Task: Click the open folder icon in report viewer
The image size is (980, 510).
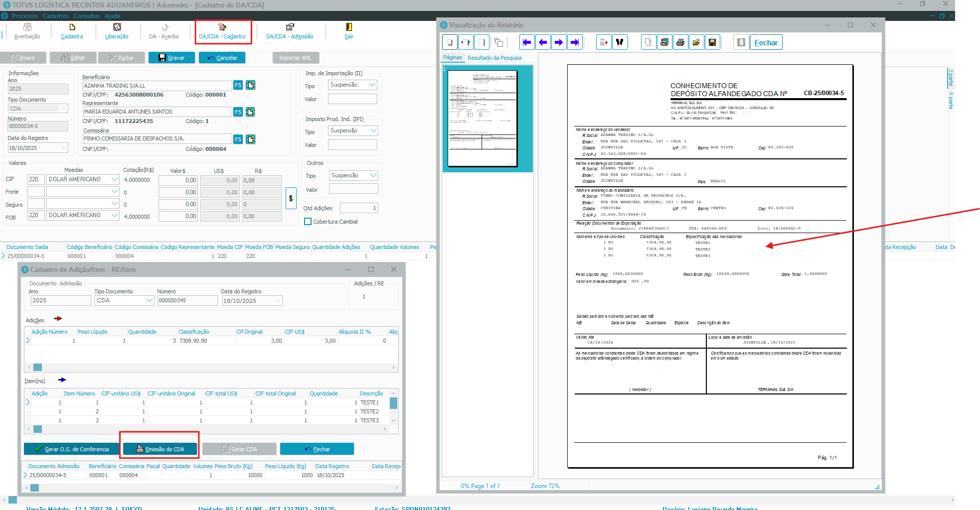Action: [x=696, y=42]
